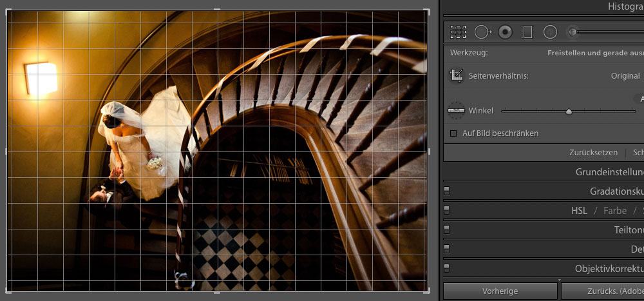Expand the Grundeinstellungen panel
Screen dimensions: 644x301
tap(609, 172)
